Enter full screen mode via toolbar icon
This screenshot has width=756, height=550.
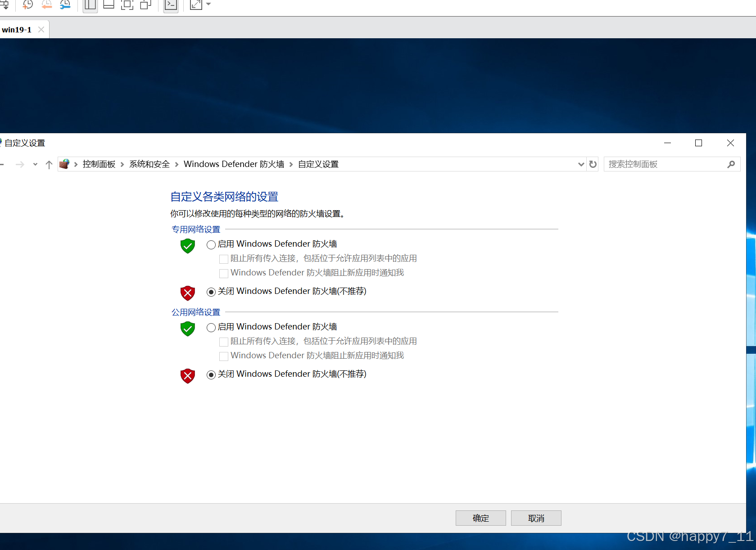[x=127, y=5]
